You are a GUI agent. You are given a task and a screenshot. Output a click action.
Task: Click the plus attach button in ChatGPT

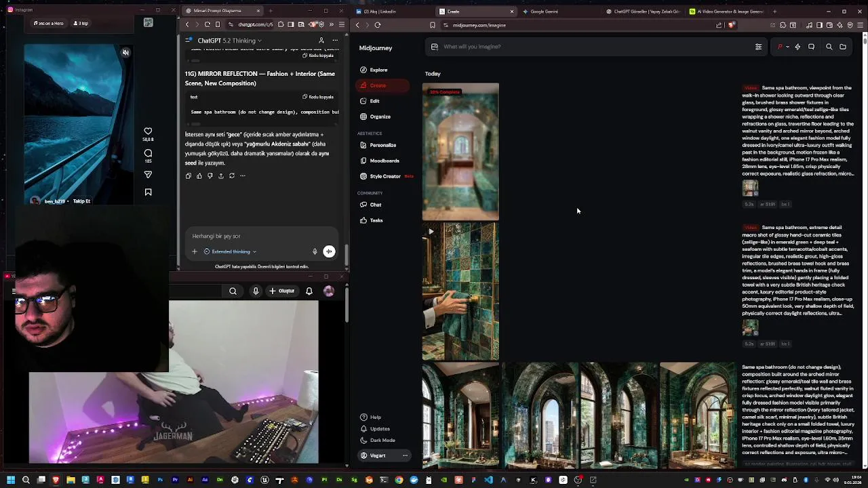pyautogui.click(x=194, y=251)
